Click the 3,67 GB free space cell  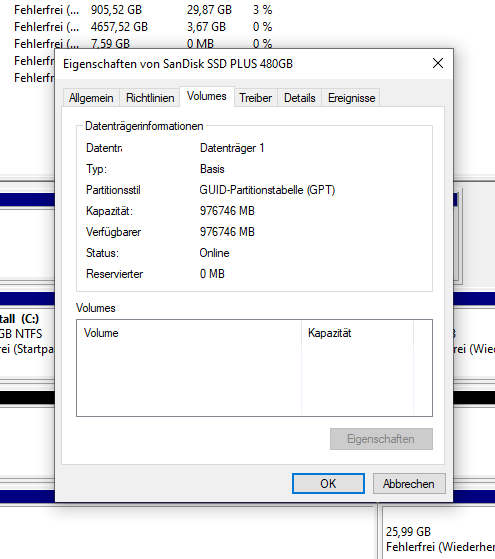click(206, 27)
